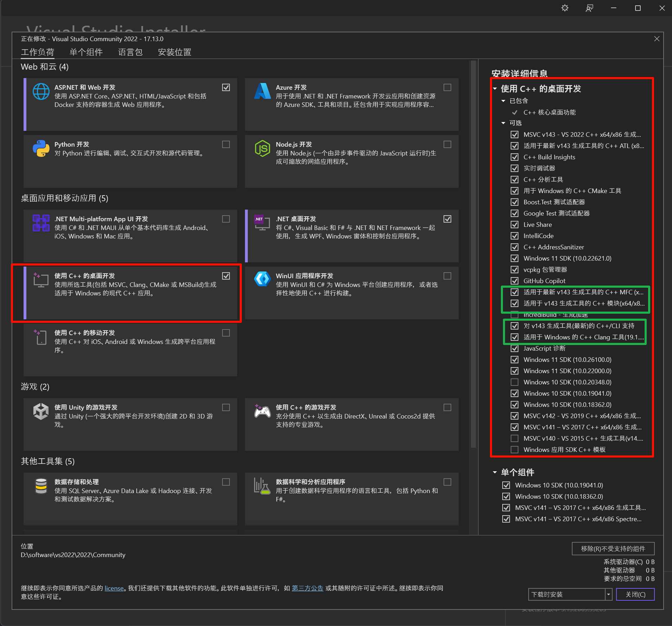Switch to the 语言包 tab

tap(130, 52)
